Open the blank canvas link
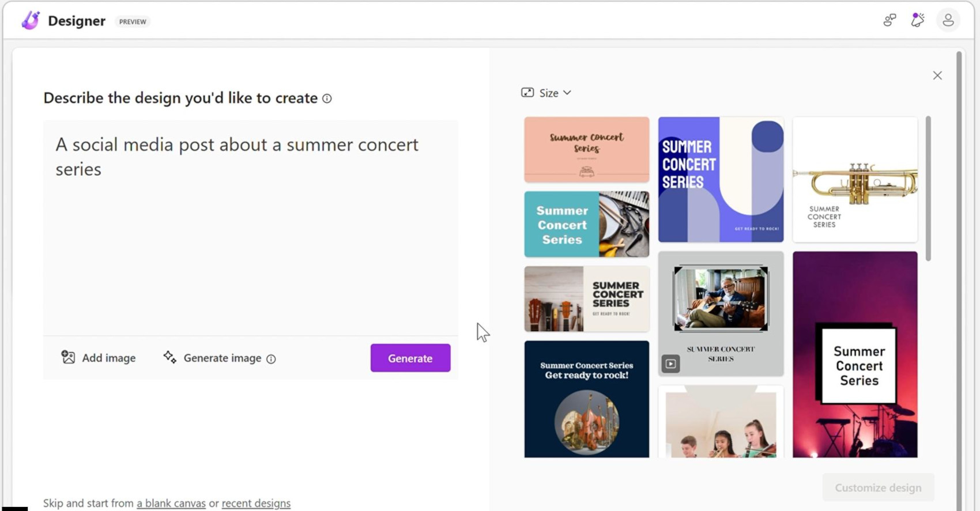The width and height of the screenshot is (980, 511). pos(171,503)
